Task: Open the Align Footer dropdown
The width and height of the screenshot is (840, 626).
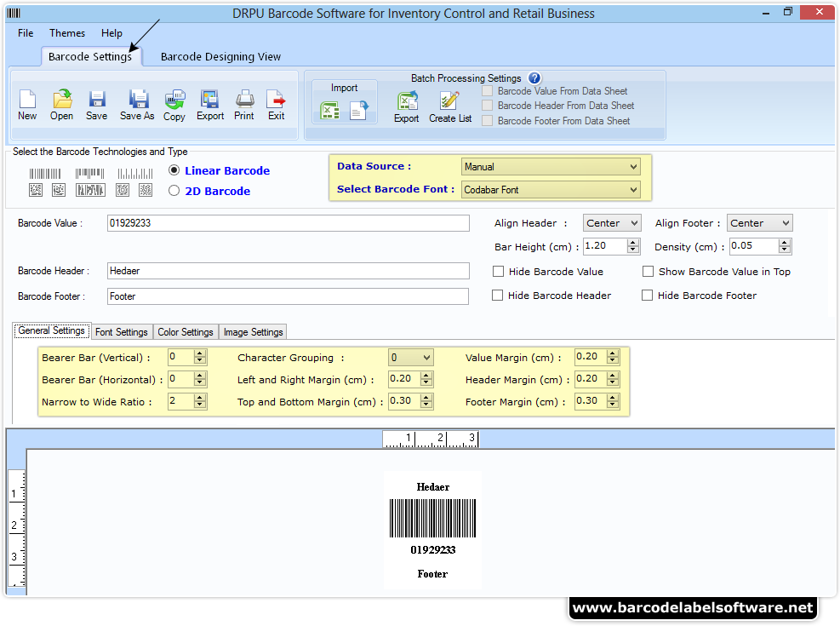Action: point(760,223)
